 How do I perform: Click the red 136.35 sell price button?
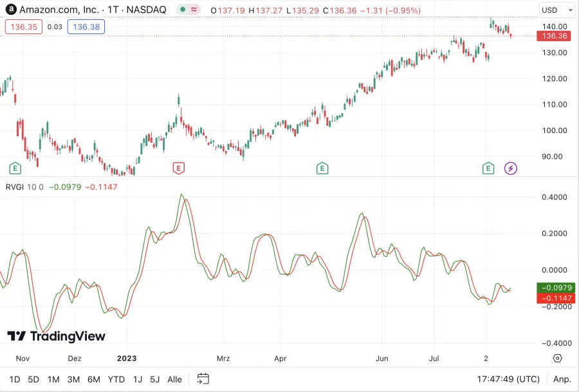click(24, 27)
